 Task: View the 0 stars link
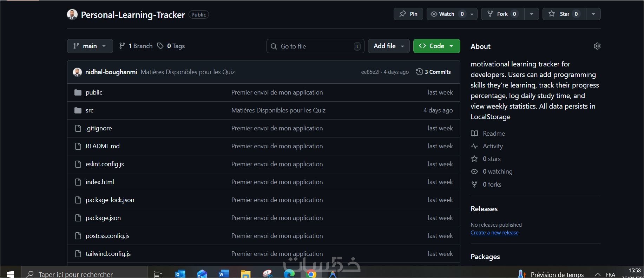tap(486, 159)
